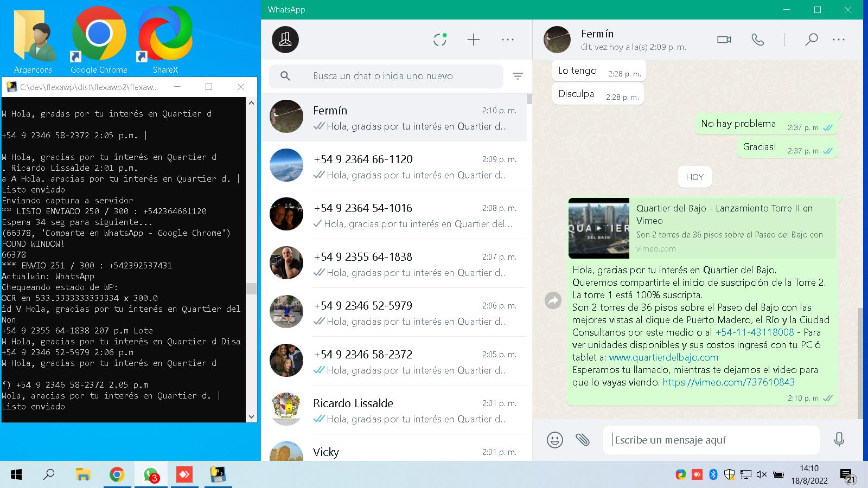Open File Explorer from the taskbar
This screenshot has width=868, height=488.
[x=82, y=475]
